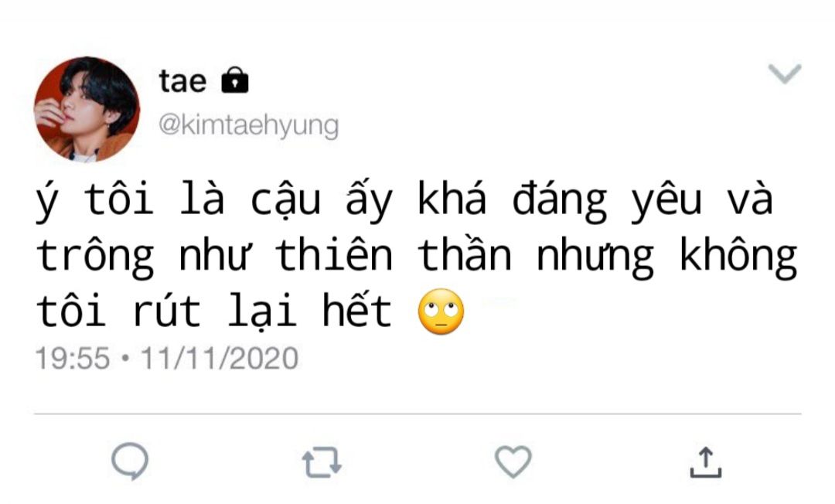The image size is (835, 504).
Task: Click the display name tae
Action: (x=182, y=81)
